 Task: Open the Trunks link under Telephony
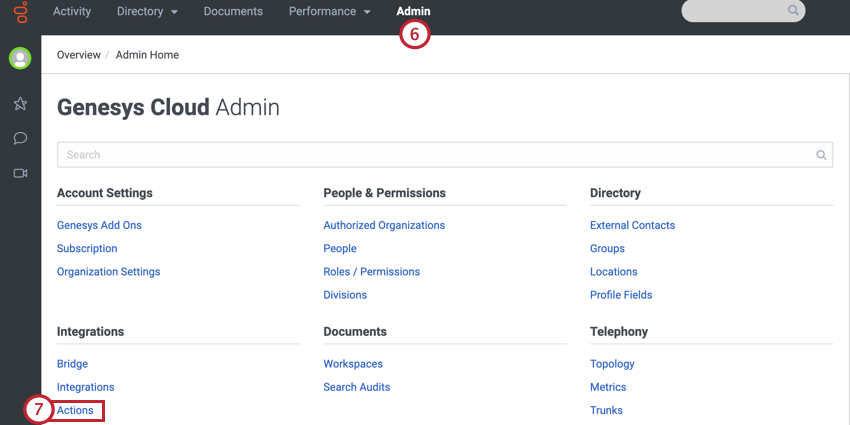point(606,410)
